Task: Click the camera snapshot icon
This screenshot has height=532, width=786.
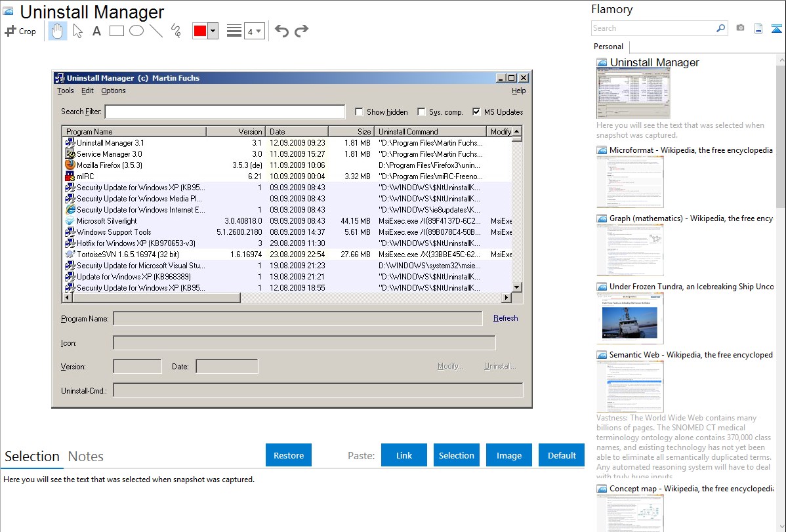Action: pos(740,28)
